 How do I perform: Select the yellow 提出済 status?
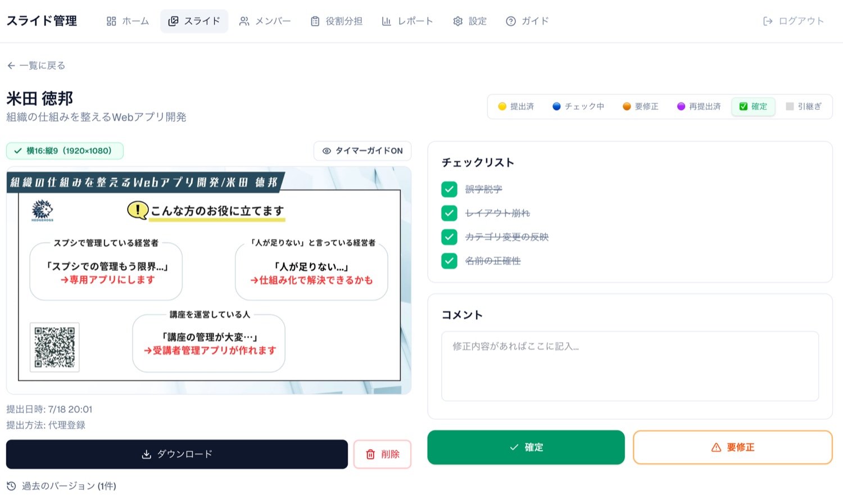[516, 107]
